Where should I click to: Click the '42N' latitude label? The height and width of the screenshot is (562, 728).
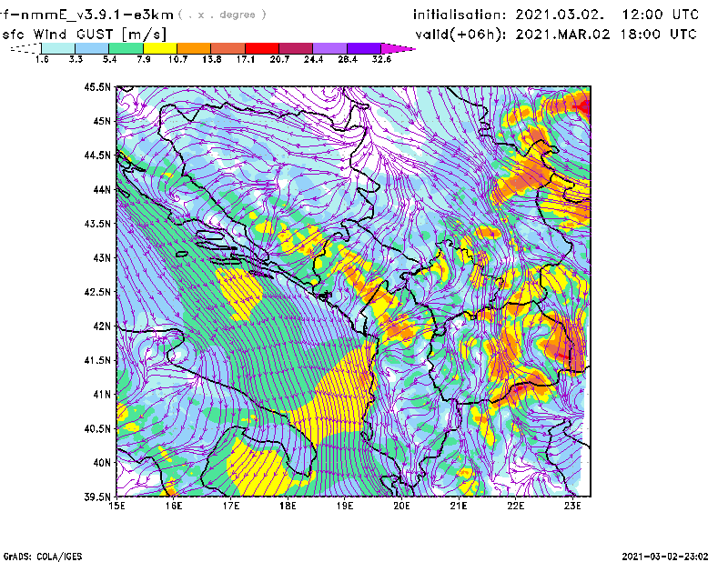coord(102,326)
